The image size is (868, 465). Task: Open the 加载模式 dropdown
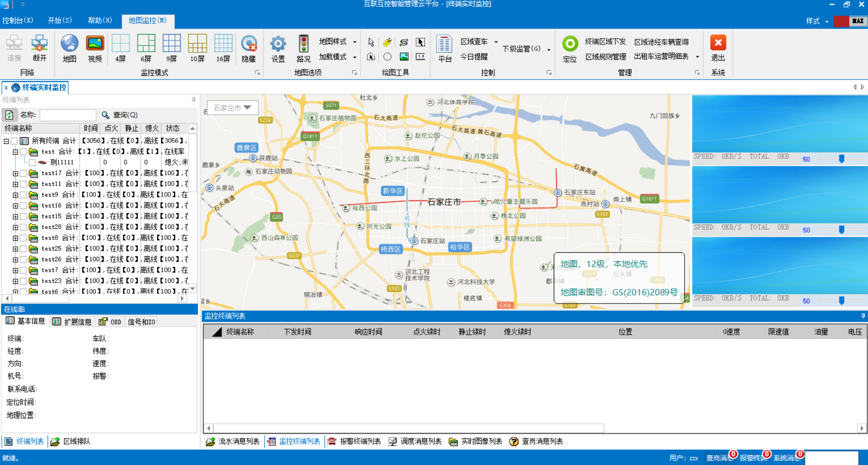click(337, 57)
